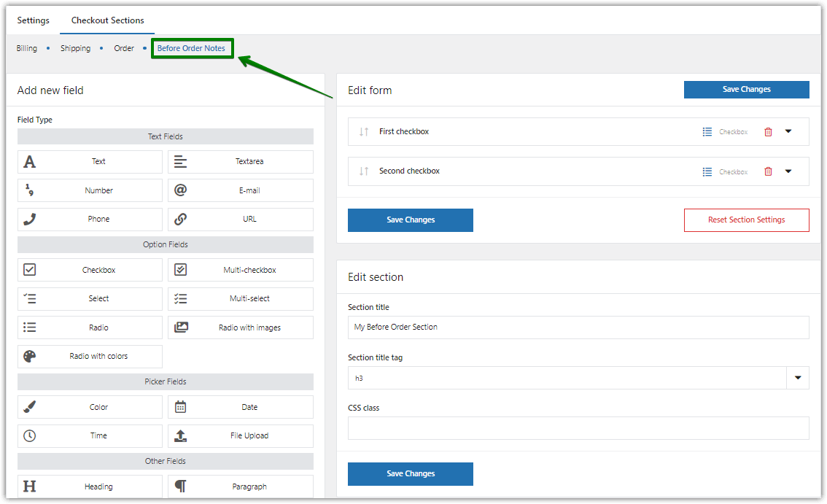
Task: Open the Billing section
Action: (27, 48)
